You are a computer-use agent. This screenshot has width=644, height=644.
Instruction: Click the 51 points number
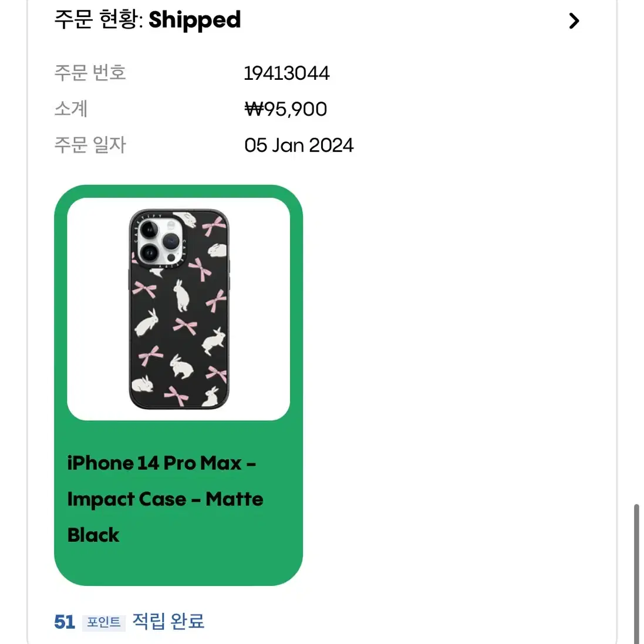[65, 622]
